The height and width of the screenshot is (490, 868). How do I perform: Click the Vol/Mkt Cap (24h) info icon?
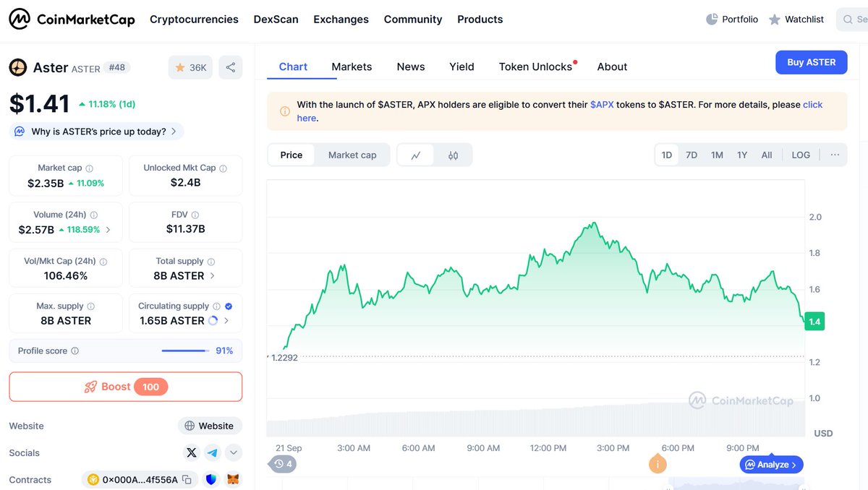103,262
